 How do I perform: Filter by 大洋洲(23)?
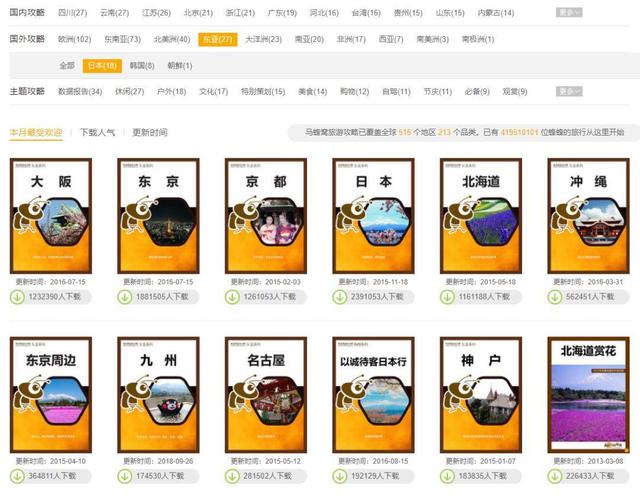pyautogui.click(x=263, y=39)
